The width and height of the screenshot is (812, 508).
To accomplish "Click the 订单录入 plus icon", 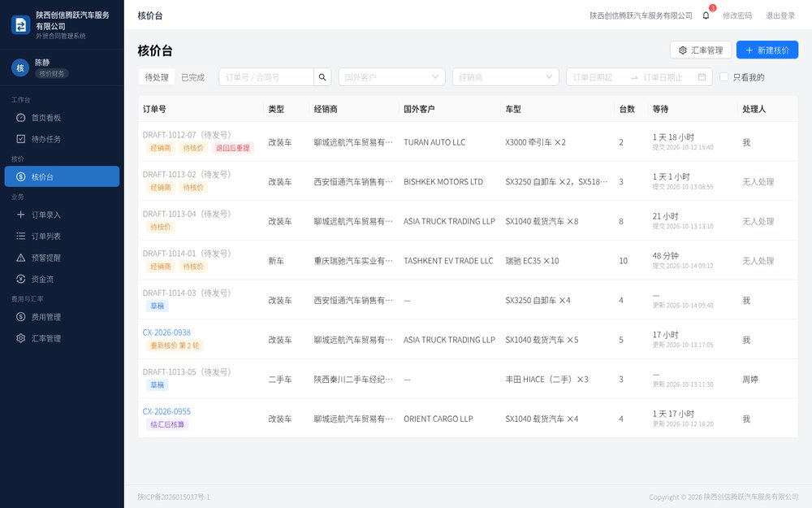I will point(21,215).
